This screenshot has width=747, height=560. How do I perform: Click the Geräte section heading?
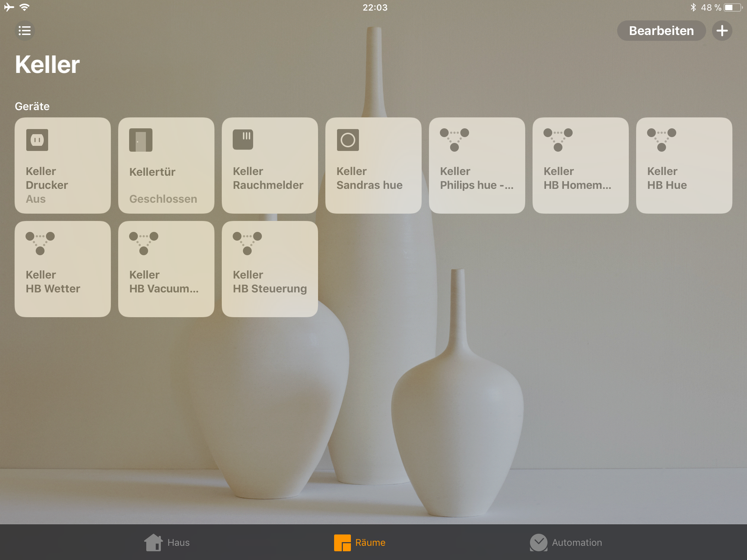pyautogui.click(x=32, y=106)
